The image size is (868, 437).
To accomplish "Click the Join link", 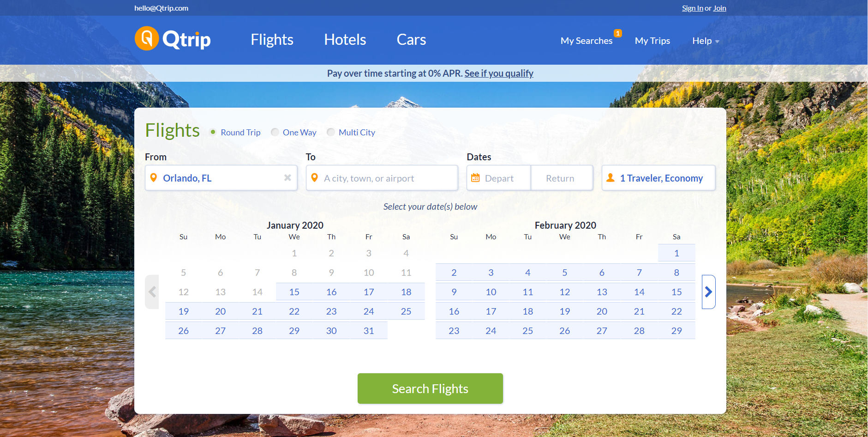I will click(x=719, y=8).
